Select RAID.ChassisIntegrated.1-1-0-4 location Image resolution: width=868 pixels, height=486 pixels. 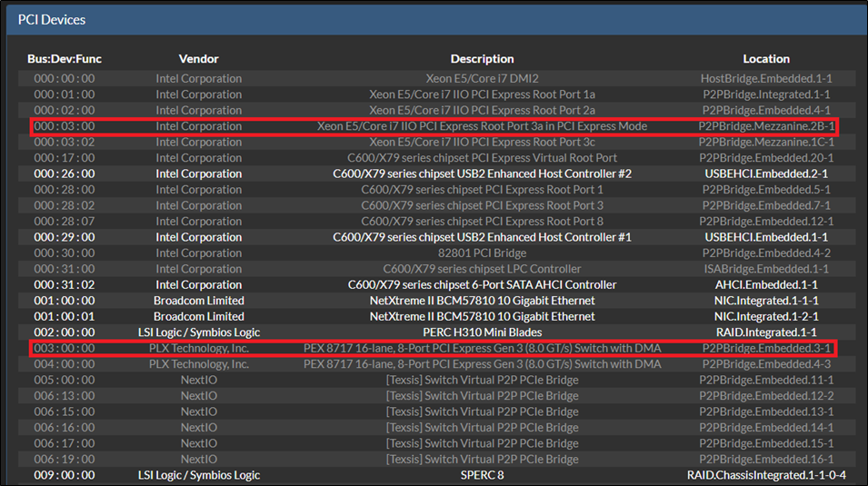point(766,475)
